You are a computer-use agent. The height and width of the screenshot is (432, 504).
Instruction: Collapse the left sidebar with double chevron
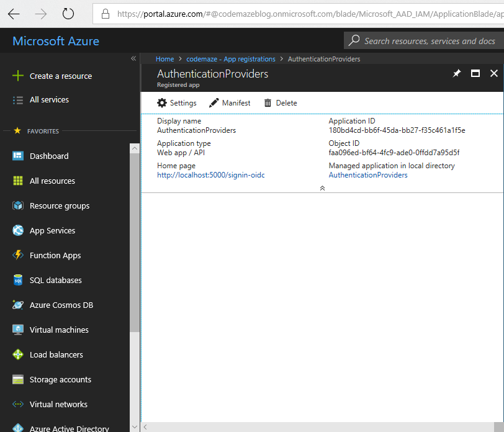(x=133, y=58)
